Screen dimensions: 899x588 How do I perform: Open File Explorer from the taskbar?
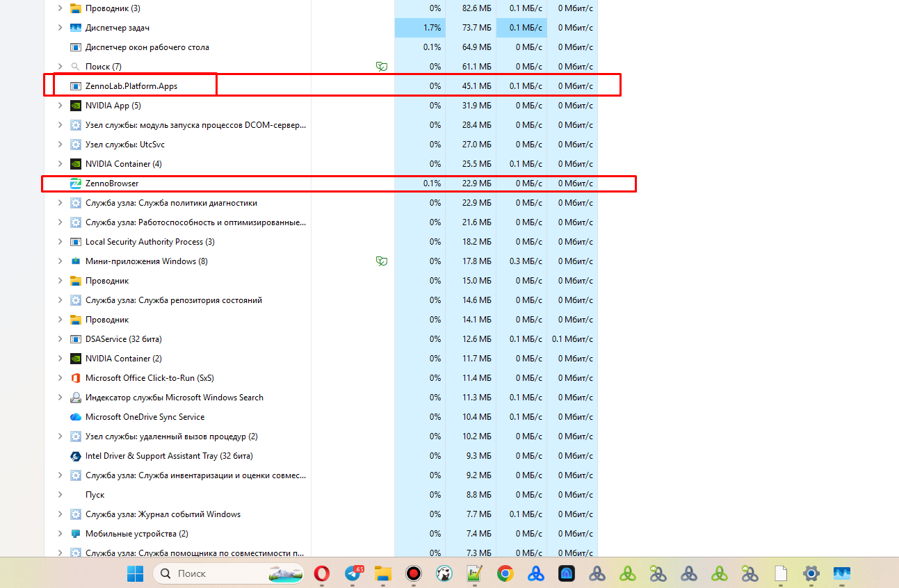(383, 573)
